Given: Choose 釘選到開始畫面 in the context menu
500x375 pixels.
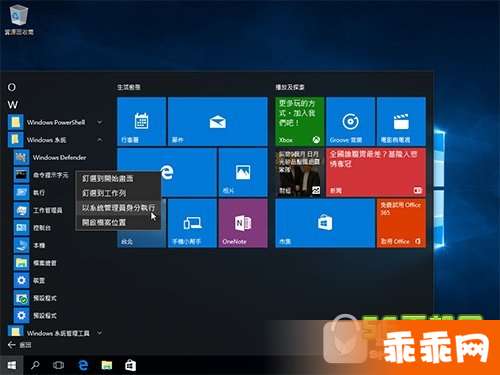Looking at the screenshot, I should click(x=118, y=178).
